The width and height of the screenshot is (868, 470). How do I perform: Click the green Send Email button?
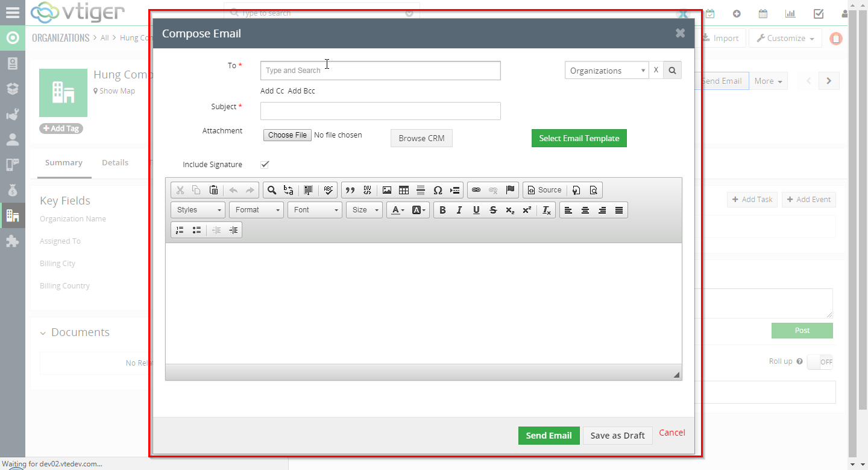coord(549,436)
